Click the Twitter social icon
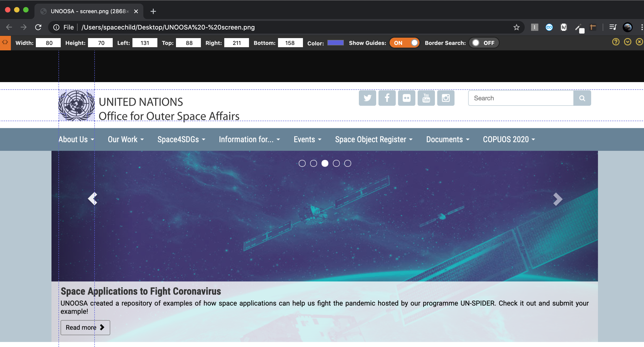Viewport: 644px width, 347px height. click(367, 98)
